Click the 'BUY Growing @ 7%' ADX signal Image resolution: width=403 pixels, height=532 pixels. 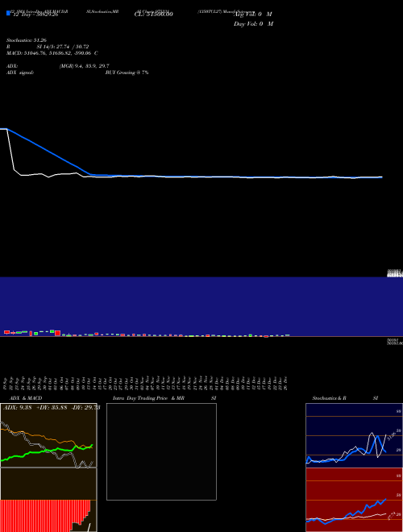(x=127, y=73)
